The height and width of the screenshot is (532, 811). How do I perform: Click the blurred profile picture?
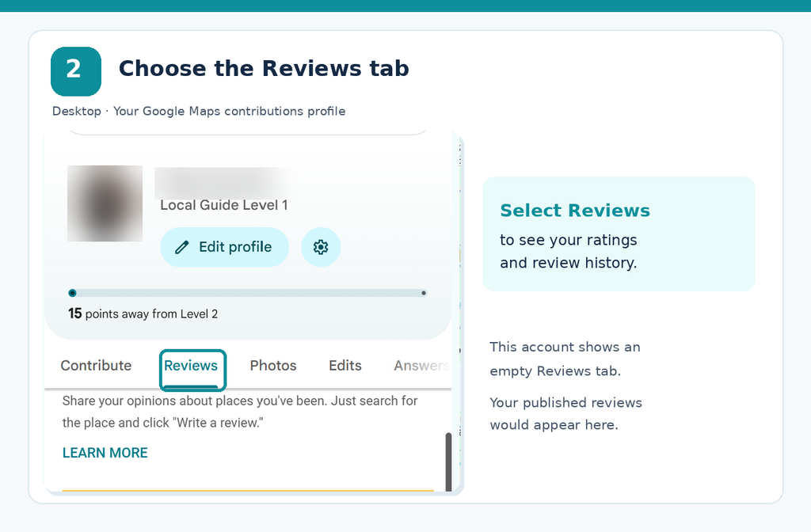click(x=105, y=203)
